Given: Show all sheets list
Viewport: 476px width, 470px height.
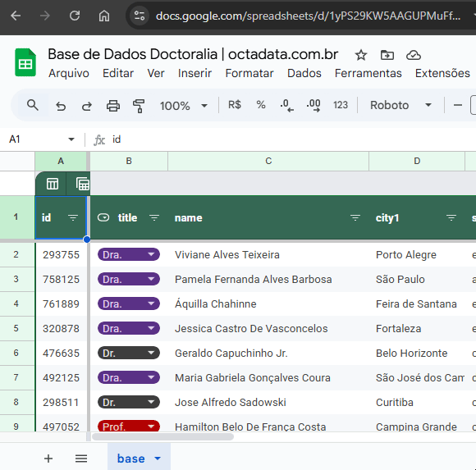Looking at the screenshot, I should pyautogui.click(x=81, y=459).
